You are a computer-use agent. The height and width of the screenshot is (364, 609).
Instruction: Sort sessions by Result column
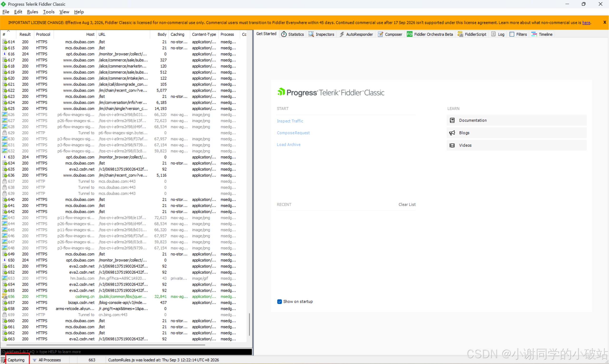click(x=25, y=34)
